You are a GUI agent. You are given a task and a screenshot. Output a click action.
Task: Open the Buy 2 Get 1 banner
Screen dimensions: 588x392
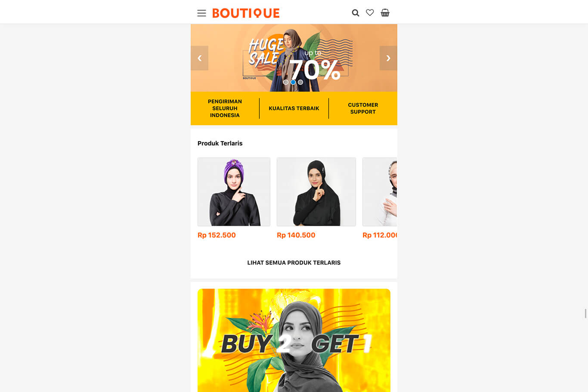(294, 340)
